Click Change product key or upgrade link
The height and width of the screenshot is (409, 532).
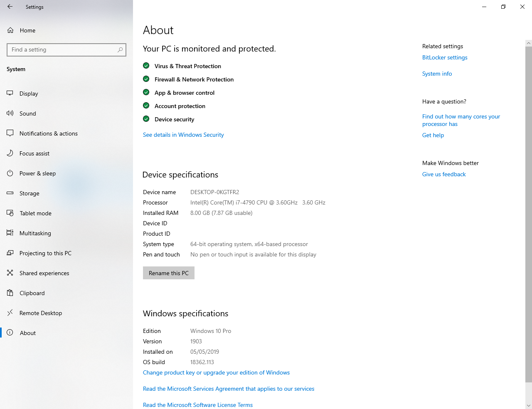coord(216,372)
